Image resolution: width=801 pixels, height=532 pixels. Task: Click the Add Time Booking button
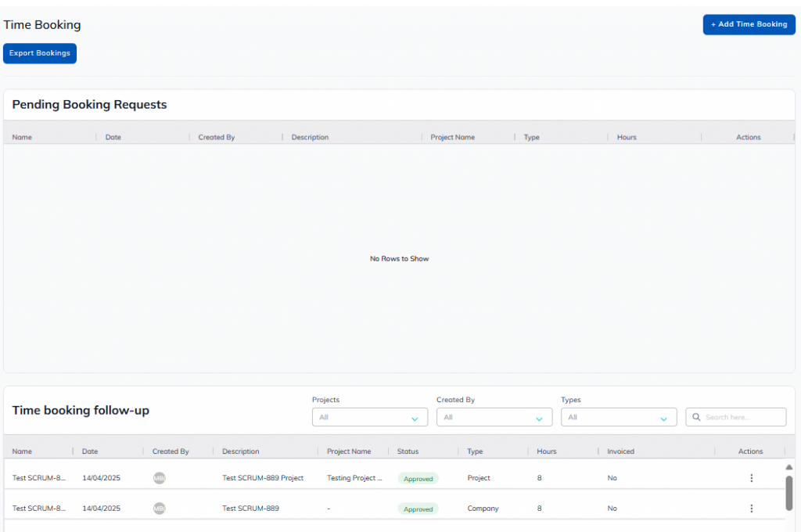[749, 24]
